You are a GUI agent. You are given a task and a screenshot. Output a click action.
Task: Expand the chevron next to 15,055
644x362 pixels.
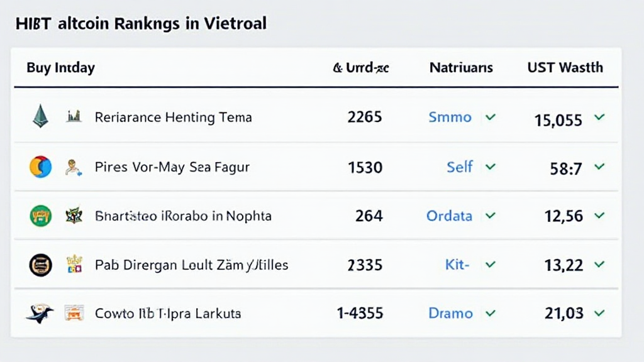tap(599, 117)
